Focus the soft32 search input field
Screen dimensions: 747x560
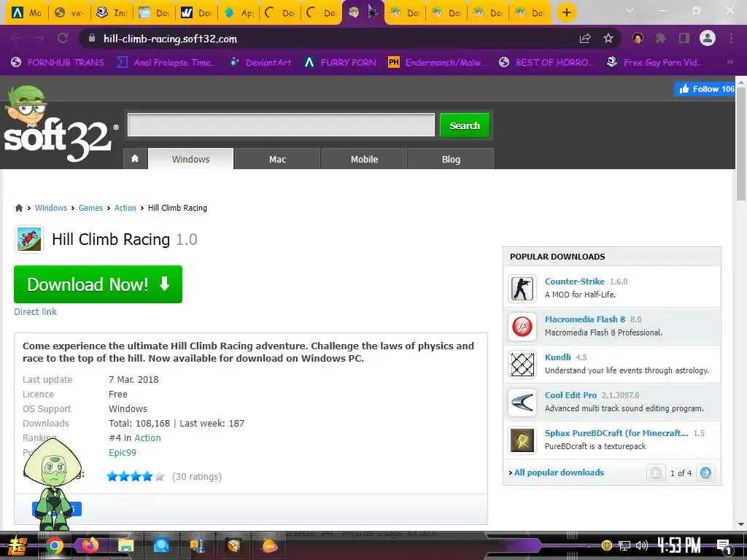281,125
